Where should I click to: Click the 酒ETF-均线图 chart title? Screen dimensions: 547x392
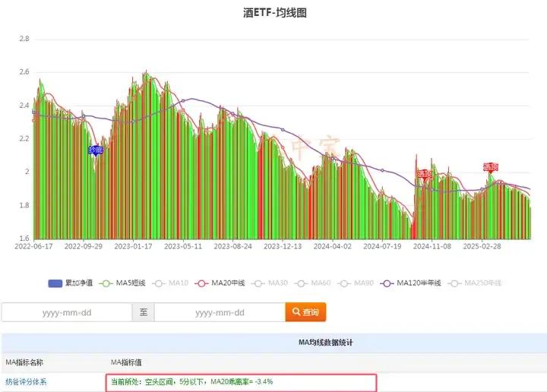pyautogui.click(x=275, y=13)
